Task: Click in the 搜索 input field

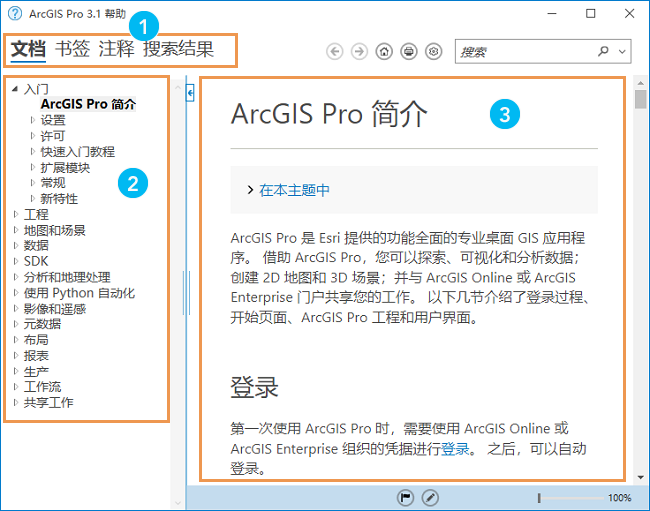Action: pyautogui.click(x=525, y=51)
